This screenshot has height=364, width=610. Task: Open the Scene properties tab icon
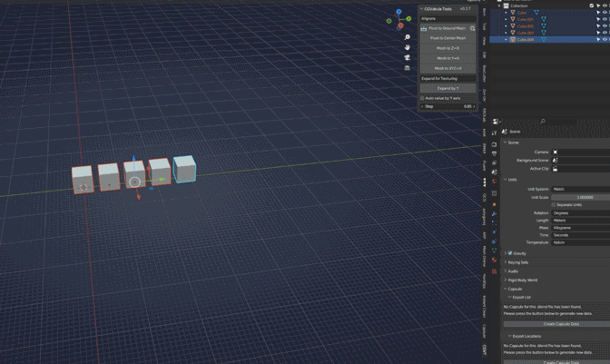coord(494,172)
